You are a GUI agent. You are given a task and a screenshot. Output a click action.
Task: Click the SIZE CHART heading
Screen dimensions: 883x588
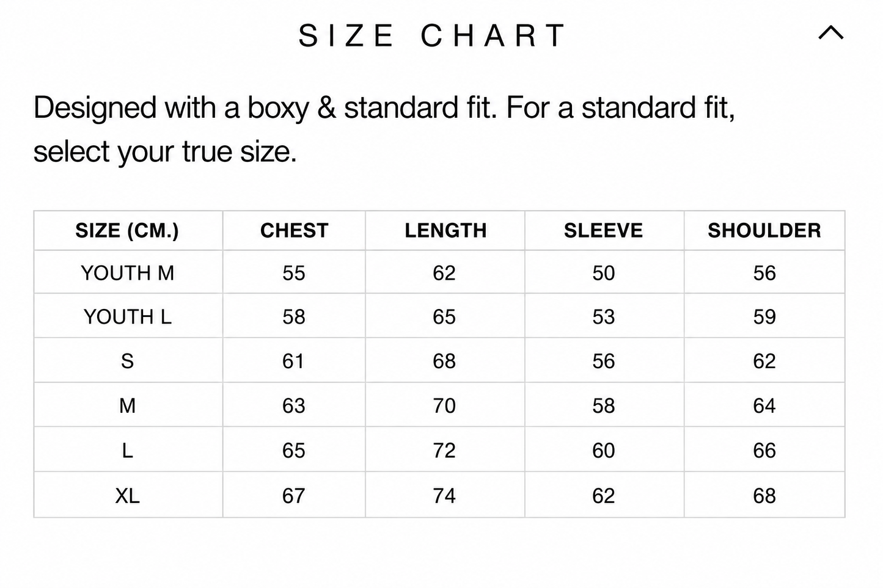tap(433, 35)
